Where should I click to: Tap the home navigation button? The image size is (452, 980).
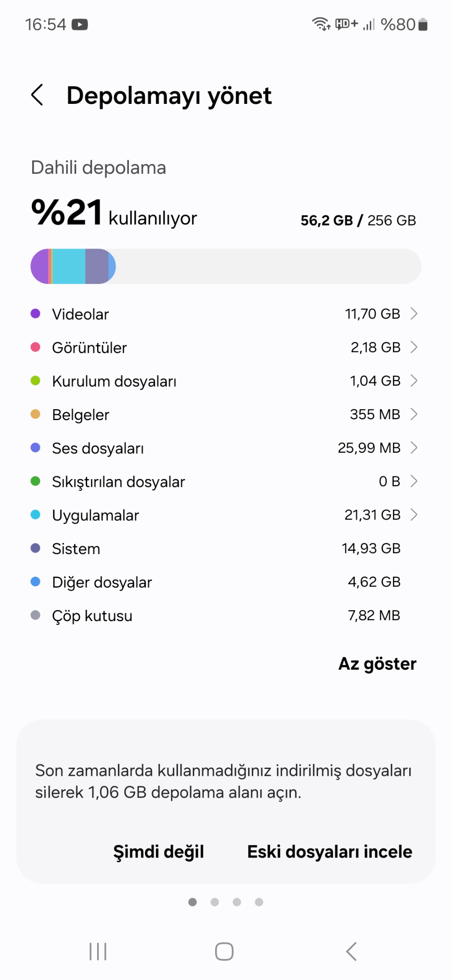224,951
